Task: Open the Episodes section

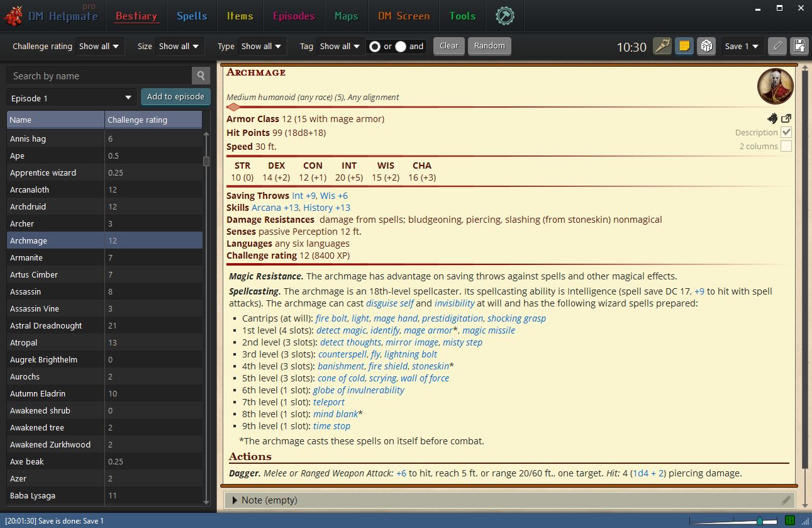Action: coord(293,17)
